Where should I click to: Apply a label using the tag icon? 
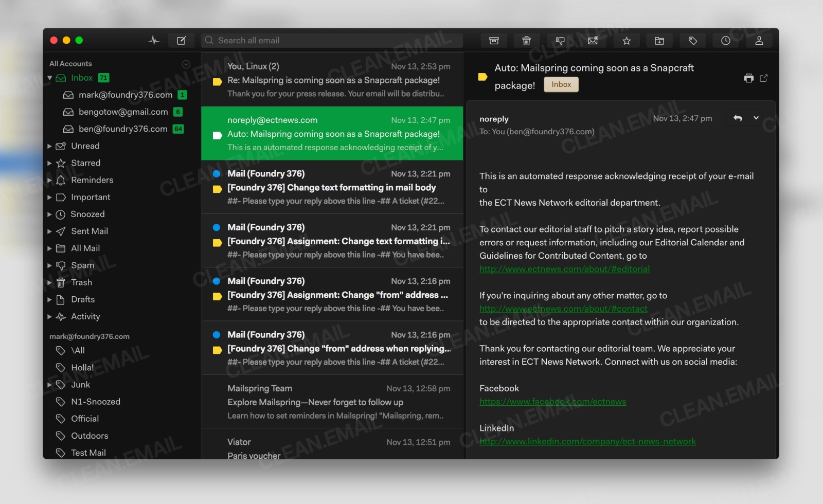(x=692, y=41)
